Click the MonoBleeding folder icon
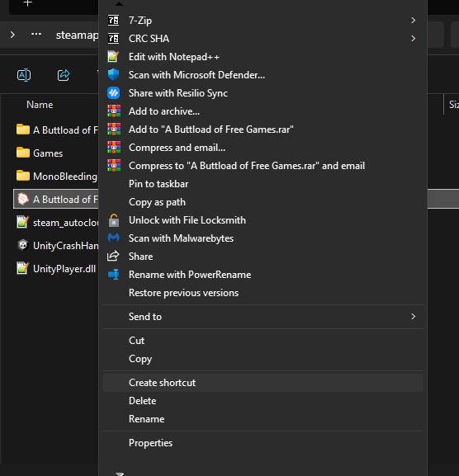 click(x=23, y=176)
